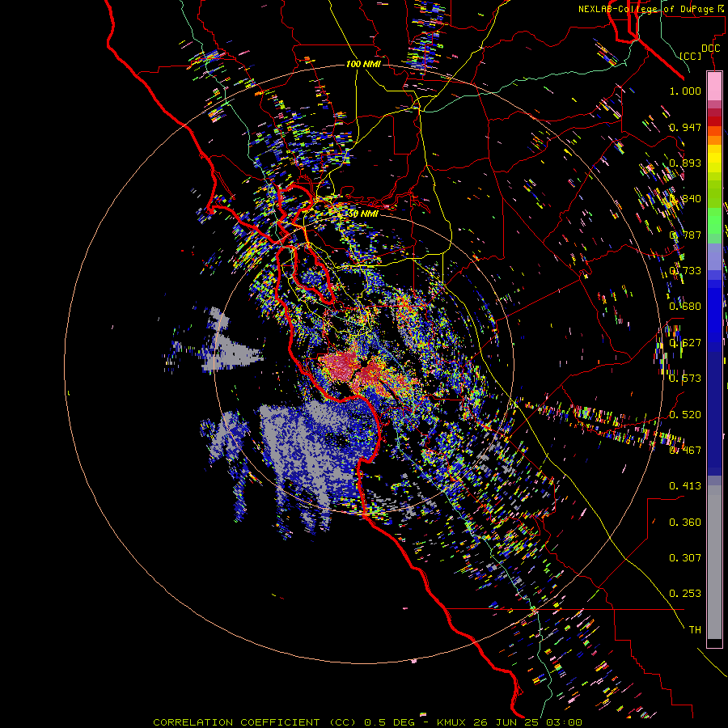The height and width of the screenshot is (728, 728).
Task: Click the TH label at the scale bottom
Action: (x=695, y=630)
